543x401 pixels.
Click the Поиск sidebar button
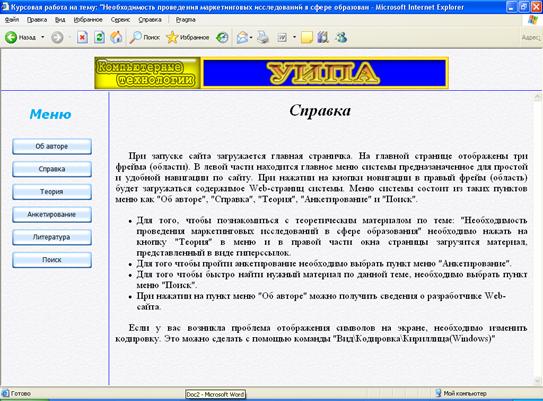click(52, 260)
